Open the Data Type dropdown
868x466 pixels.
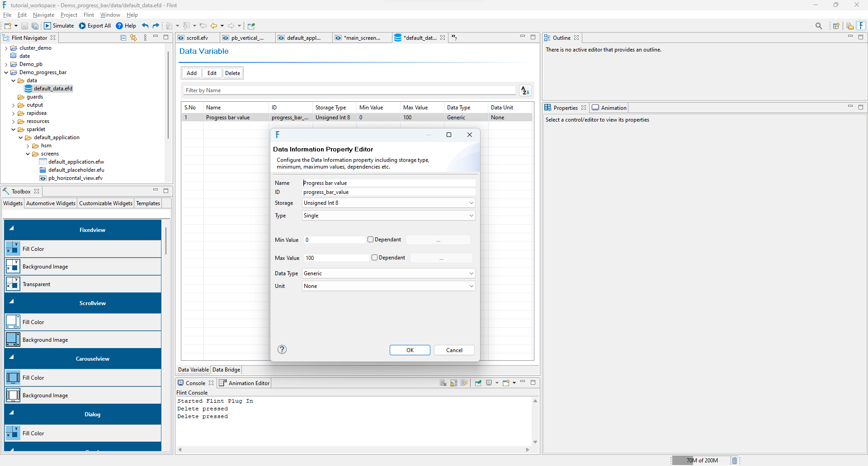pyautogui.click(x=471, y=273)
